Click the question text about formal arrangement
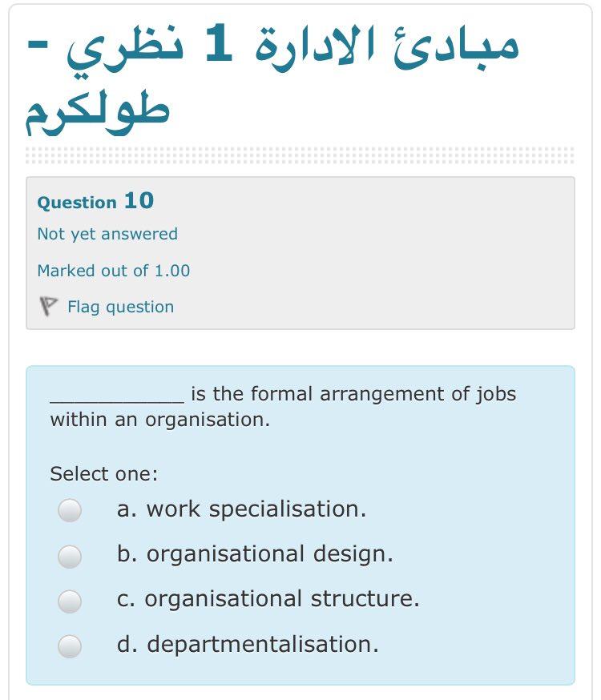Viewport: 601px width, 700px height. (x=280, y=394)
